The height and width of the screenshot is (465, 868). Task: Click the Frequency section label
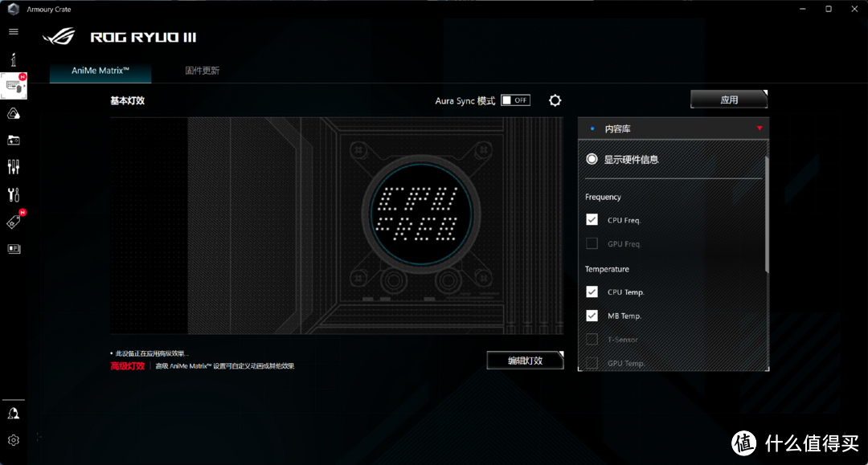(x=603, y=197)
